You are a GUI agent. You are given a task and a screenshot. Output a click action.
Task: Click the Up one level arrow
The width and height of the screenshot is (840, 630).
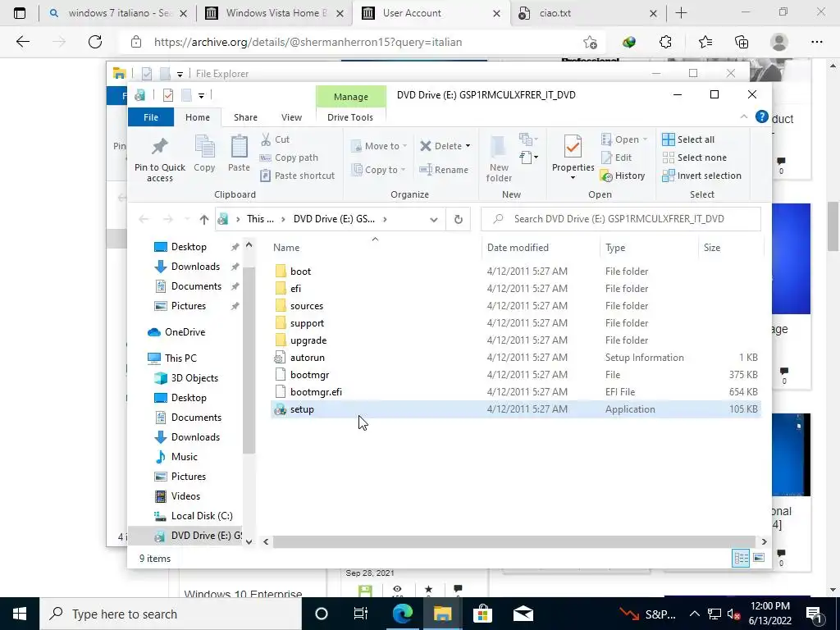[x=203, y=219]
